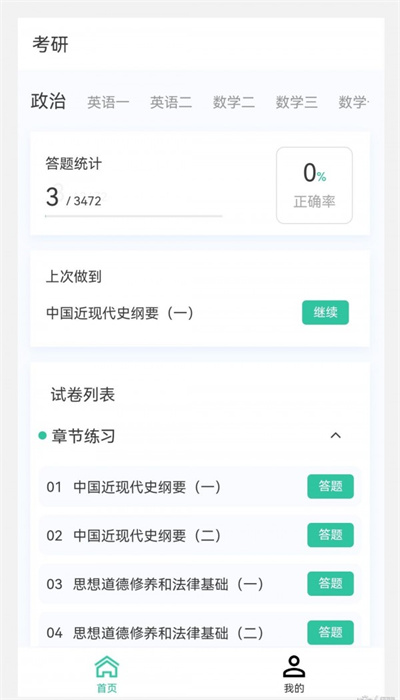Collapse the 章节练习 section chevron
Viewport: 400px width, 700px height.
[335, 435]
